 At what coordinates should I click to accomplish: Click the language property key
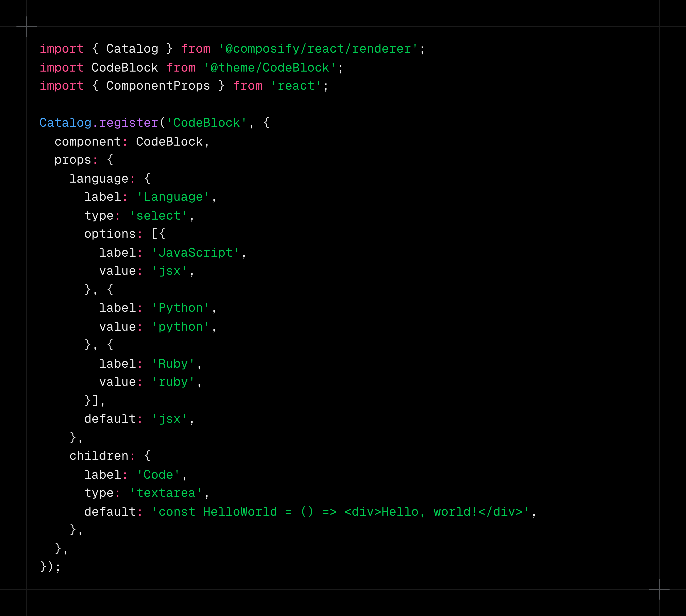[99, 179]
